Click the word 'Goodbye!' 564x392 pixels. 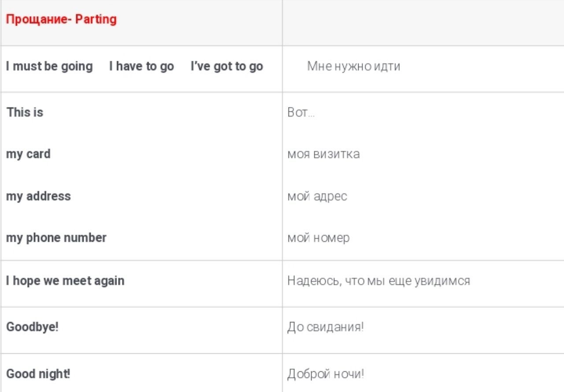(32, 327)
